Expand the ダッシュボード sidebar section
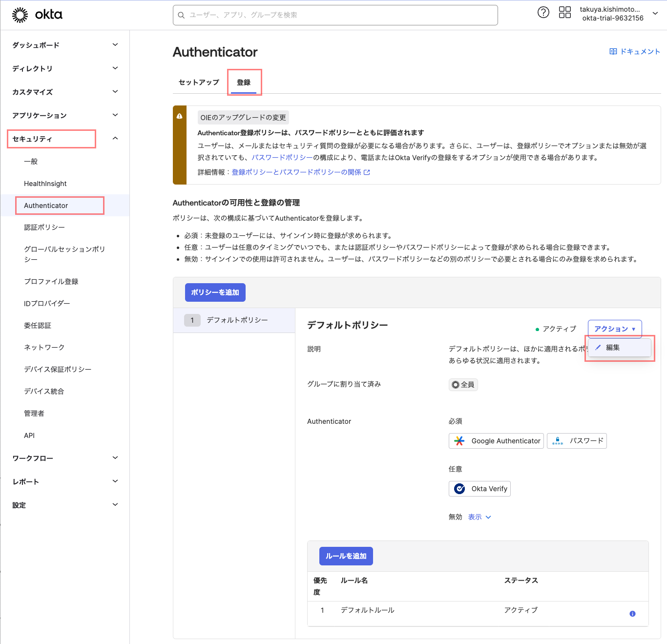 [115, 45]
